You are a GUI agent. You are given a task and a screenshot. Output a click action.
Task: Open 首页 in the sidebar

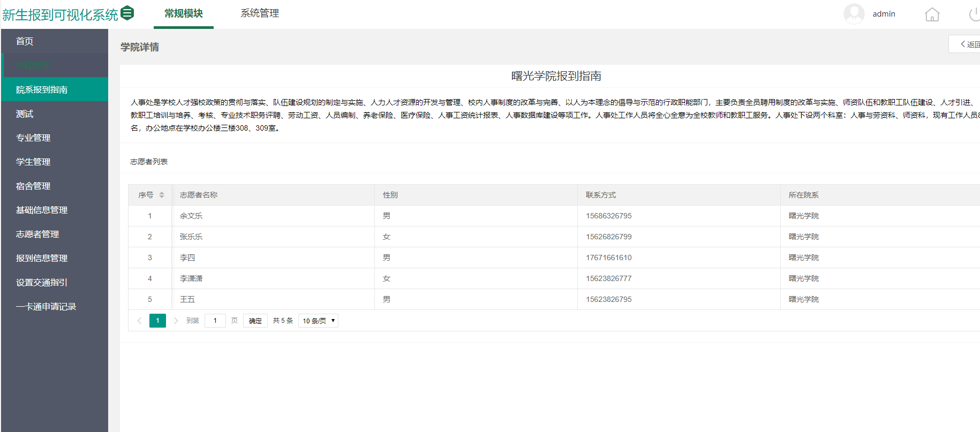point(25,41)
